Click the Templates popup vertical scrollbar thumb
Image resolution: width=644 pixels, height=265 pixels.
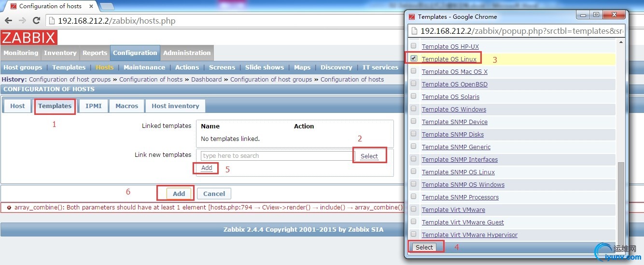621,202
